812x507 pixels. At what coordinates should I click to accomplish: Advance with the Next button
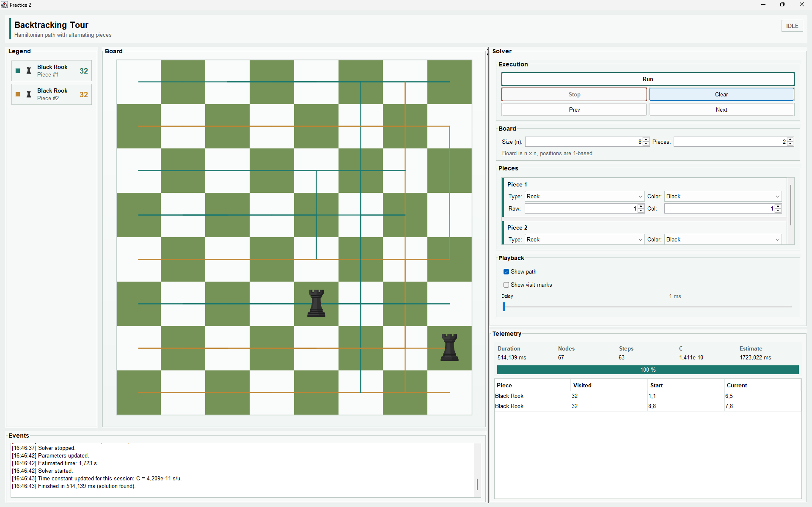click(721, 110)
